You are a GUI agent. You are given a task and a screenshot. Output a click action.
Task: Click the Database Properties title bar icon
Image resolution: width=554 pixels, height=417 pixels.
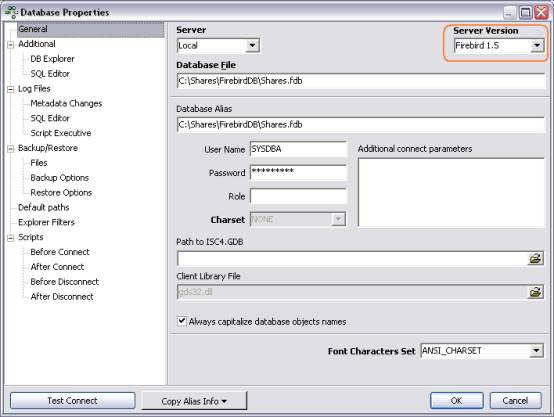point(11,12)
